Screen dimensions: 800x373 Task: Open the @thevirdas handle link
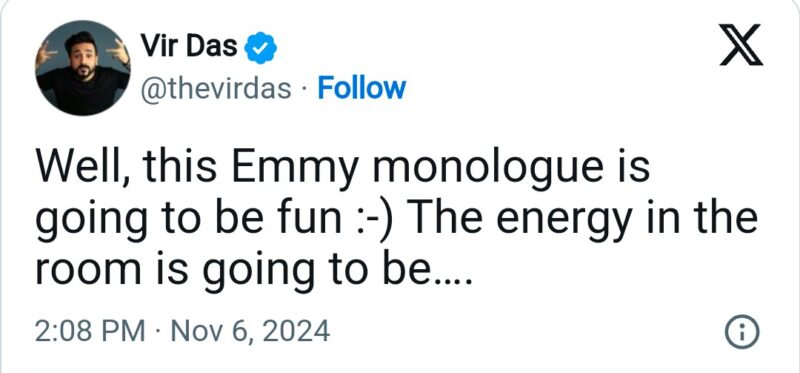point(215,89)
